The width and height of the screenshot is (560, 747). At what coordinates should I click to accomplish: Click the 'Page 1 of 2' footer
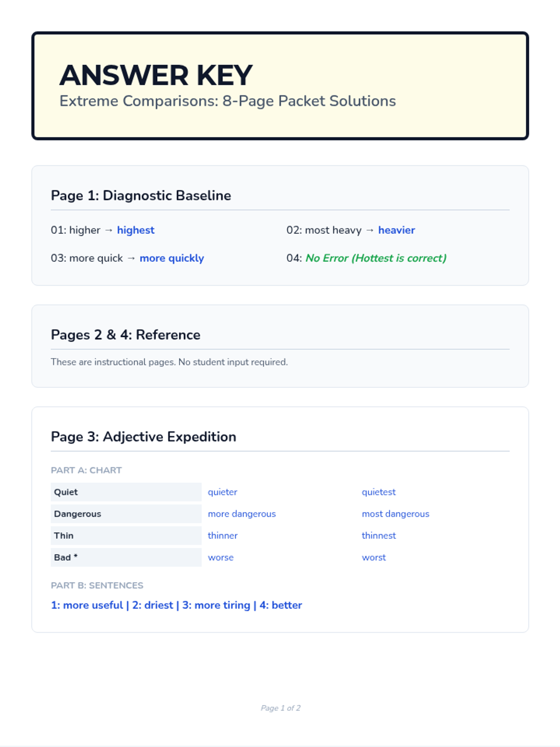[280, 708]
